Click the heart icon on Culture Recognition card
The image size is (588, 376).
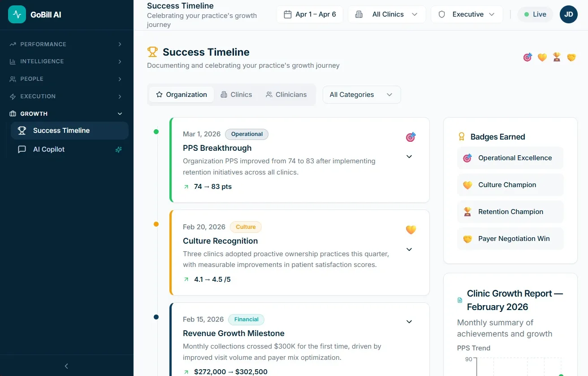[x=411, y=230]
